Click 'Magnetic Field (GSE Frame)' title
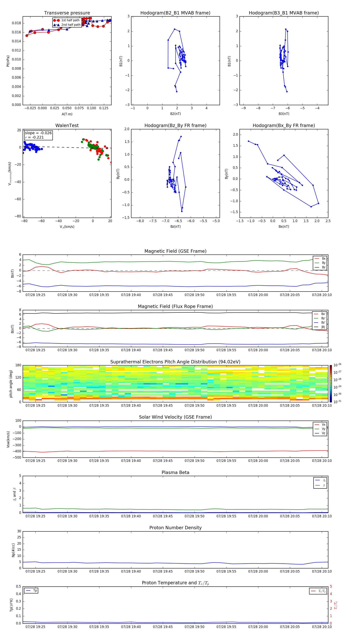 175,251
